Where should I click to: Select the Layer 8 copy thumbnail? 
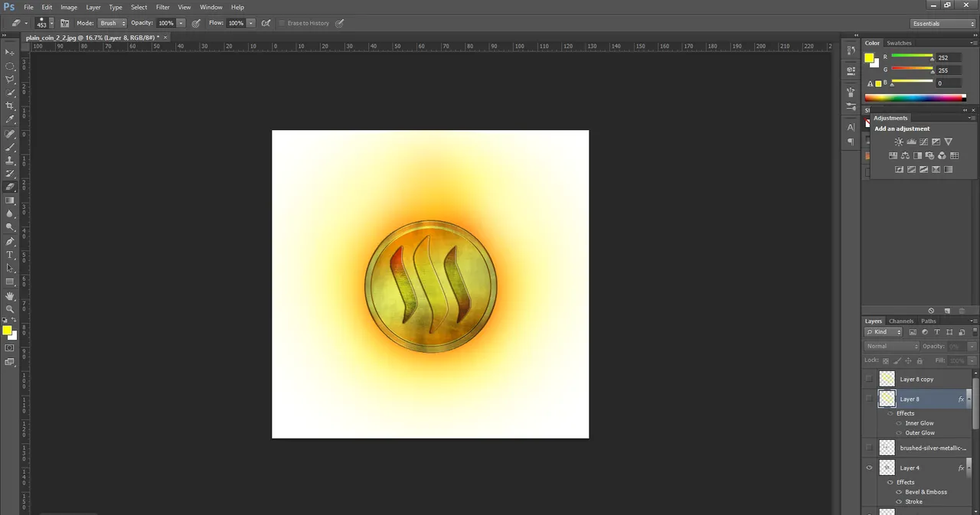point(887,379)
